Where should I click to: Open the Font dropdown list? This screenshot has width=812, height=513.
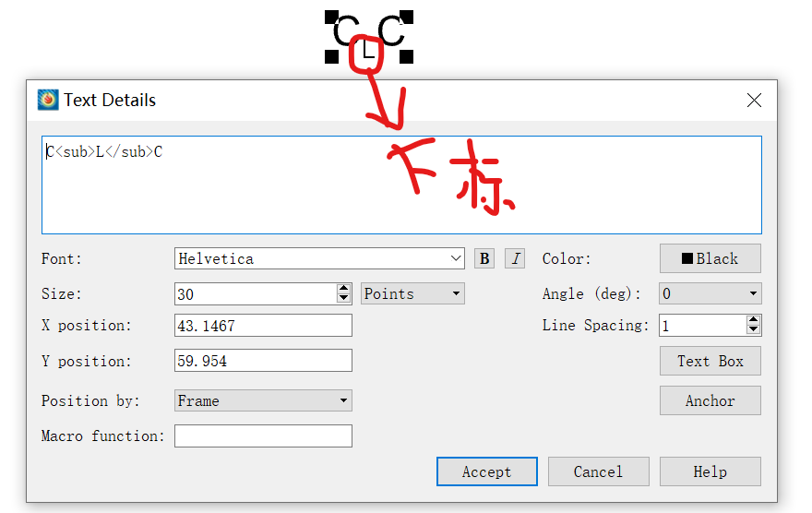(455, 258)
